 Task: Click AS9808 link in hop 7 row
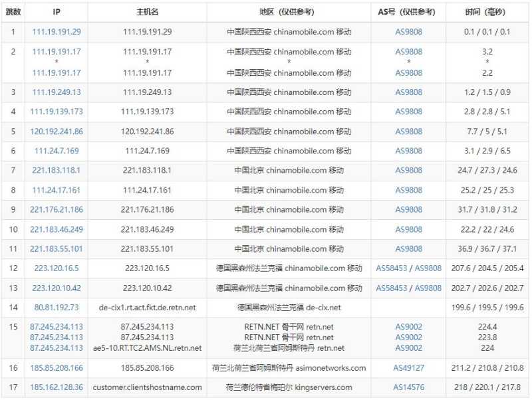(x=408, y=170)
